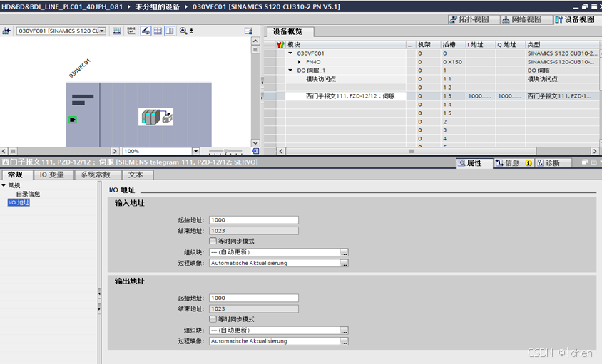Collapse the DO 伺服_1 row
This screenshot has height=364, width=602.
click(290, 71)
